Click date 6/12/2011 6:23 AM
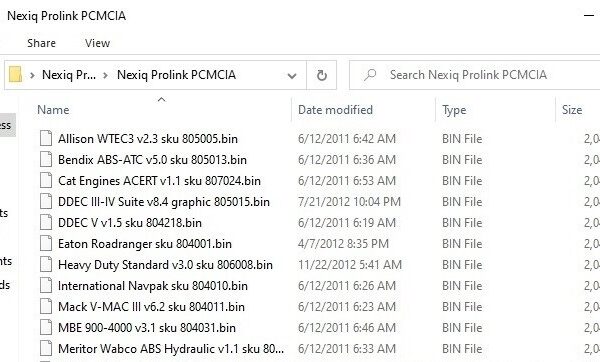Screen dimensions: 600x362 pos(347,307)
